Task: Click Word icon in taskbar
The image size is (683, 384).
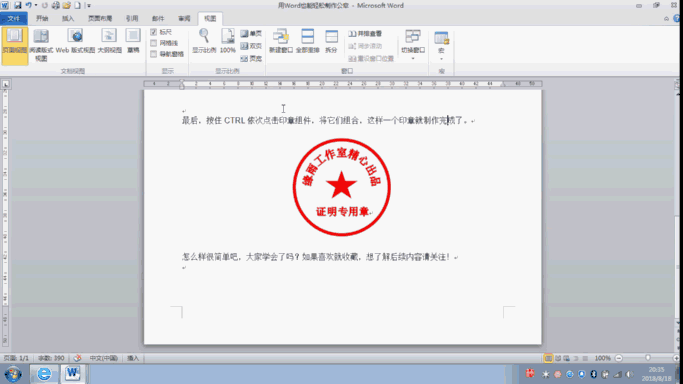Action: pyautogui.click(x=72, y=374)
